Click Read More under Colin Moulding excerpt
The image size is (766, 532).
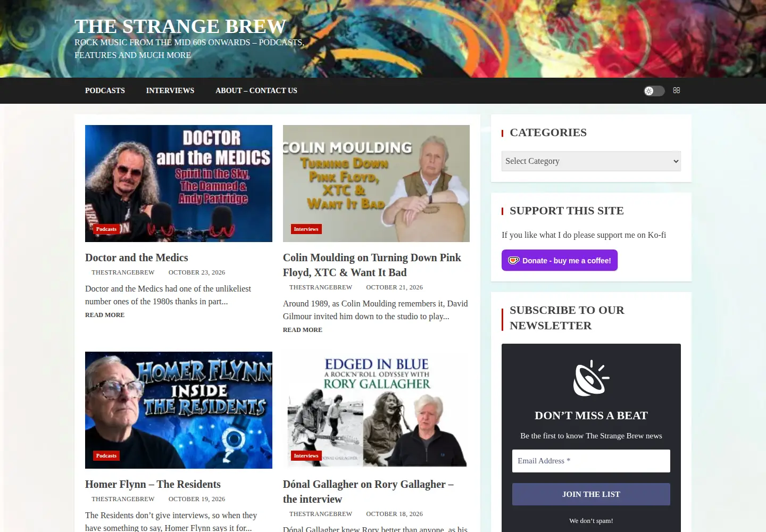click(303, 330)
